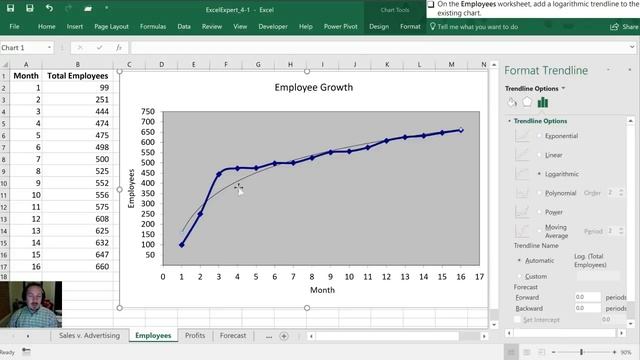This screenshot has height=360, width=640.
Task: Click the Exponential trendline preview icon
Action: (522, 136)
